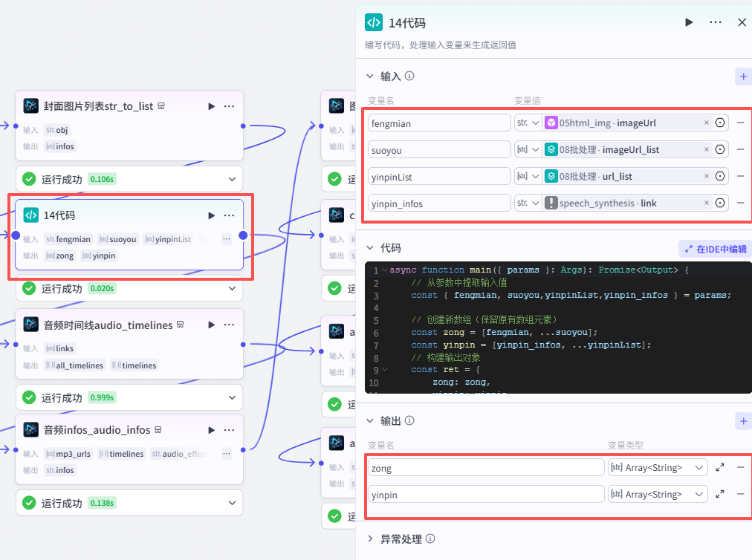752x560 pixels.
Task: Add a new output variable
Action: [743, 421]
